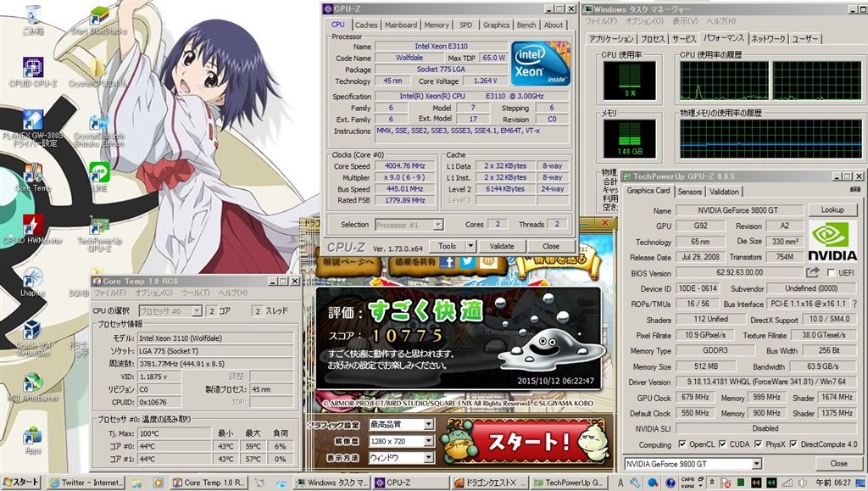The width and height of the screenshot is (868, 491).
Task: Click the CPU-Z Validate button
Action: point(502,246)
